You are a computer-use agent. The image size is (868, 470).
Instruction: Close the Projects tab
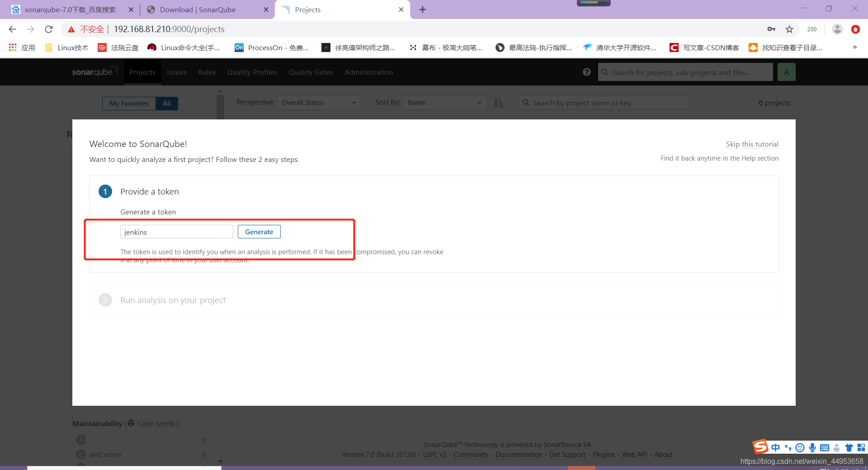tap(401, 9)
